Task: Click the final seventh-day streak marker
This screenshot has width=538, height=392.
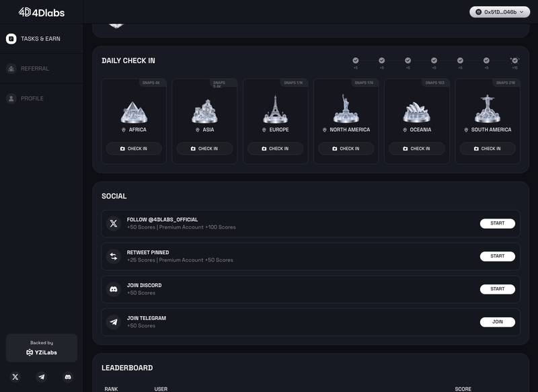Action: coord(514,61)
